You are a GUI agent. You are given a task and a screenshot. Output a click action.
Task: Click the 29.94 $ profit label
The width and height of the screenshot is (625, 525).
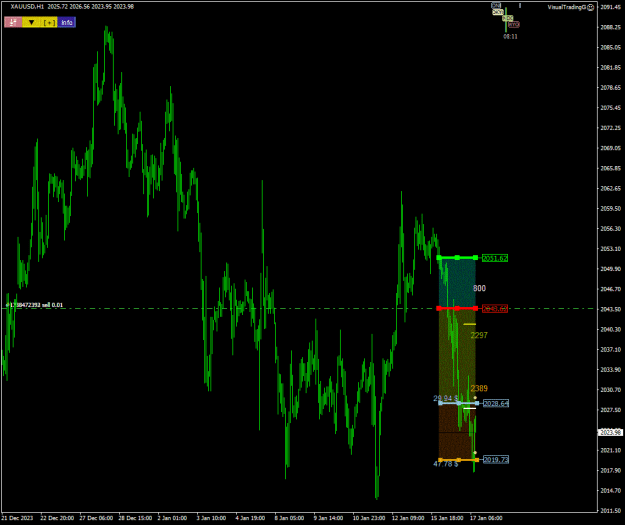[445, 398]
